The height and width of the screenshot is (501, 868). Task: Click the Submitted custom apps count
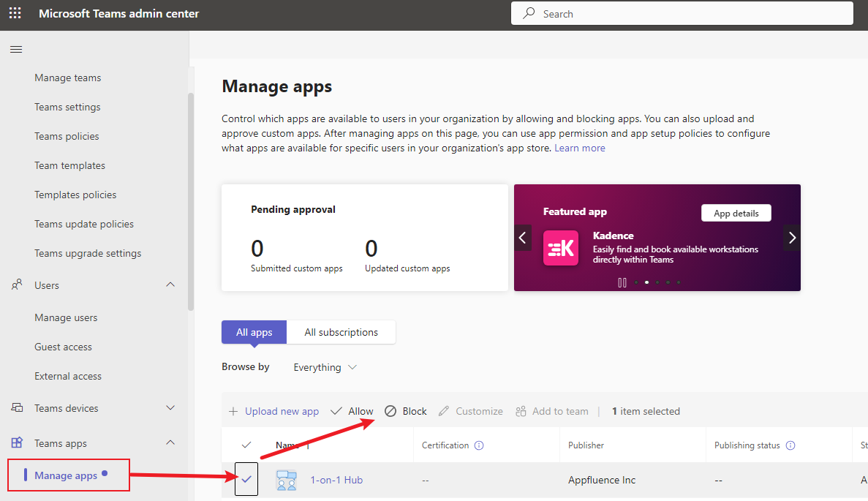click(257, 249)
